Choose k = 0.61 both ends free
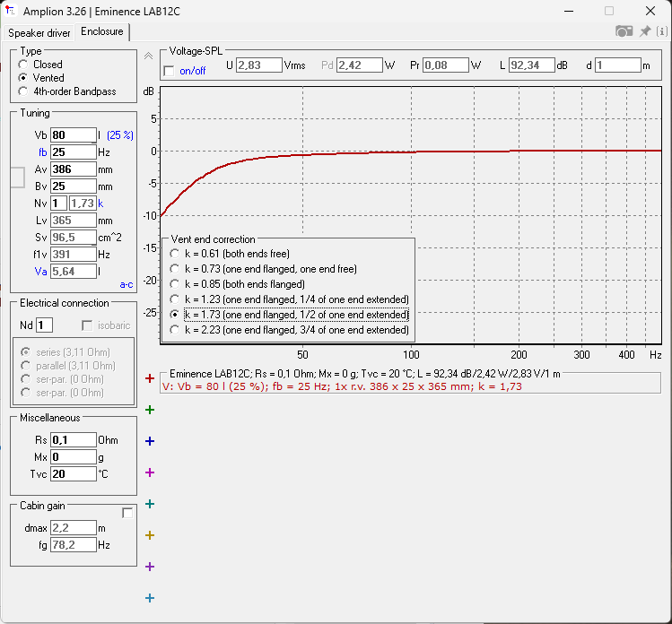672x624 pixels. pyautogui.click(x=230, y=254)
